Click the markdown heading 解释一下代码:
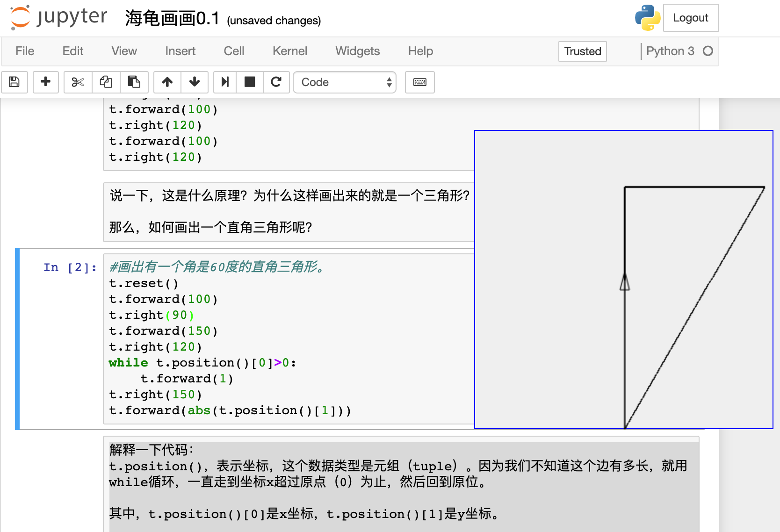Screen dimensions: 780x532 [152, 450]
